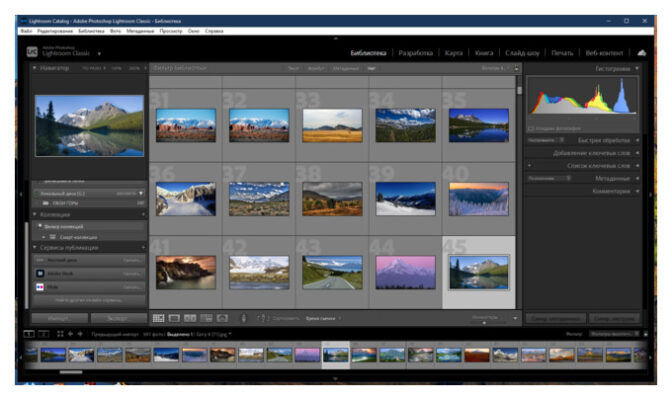Image resolution: width=672 pixels, height=400 pixels.
Task: Switch to Compare view in the toolbar
Action: 190,318
